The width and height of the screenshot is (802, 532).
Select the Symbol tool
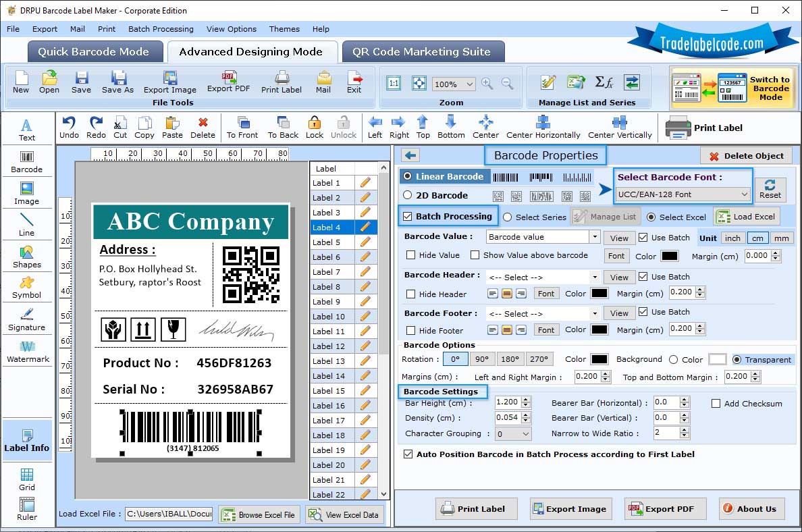[x=26, y=288]
